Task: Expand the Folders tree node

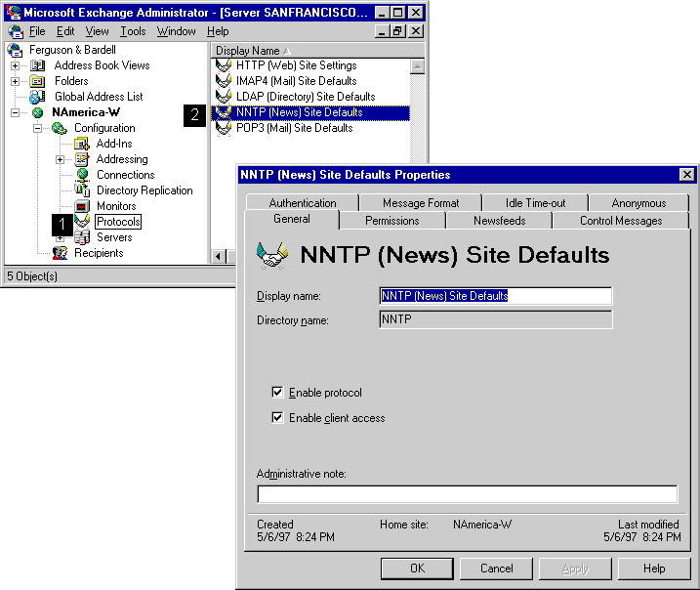Action: [x=16, y=81]
